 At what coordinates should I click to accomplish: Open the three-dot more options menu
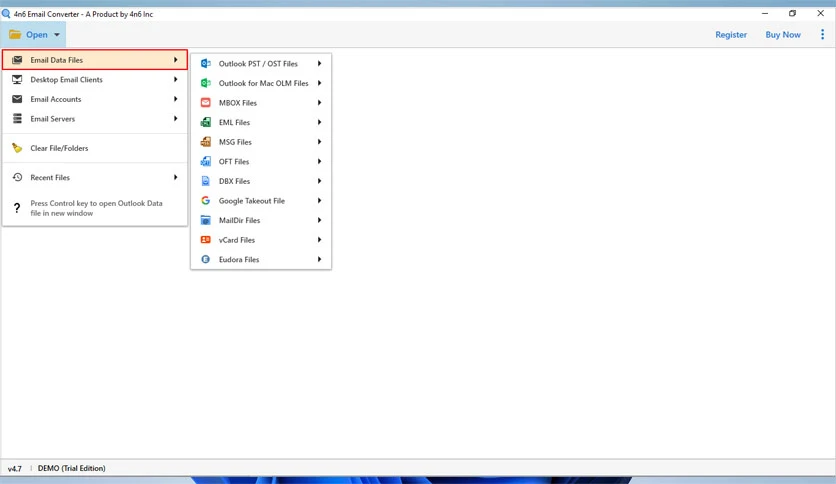pos(822,35)
